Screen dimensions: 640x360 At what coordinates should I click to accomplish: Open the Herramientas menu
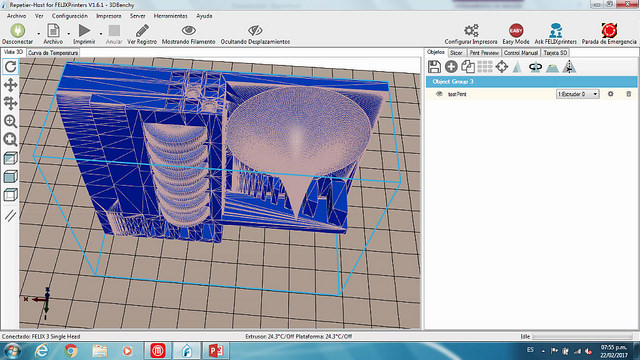tap(170, 16)
